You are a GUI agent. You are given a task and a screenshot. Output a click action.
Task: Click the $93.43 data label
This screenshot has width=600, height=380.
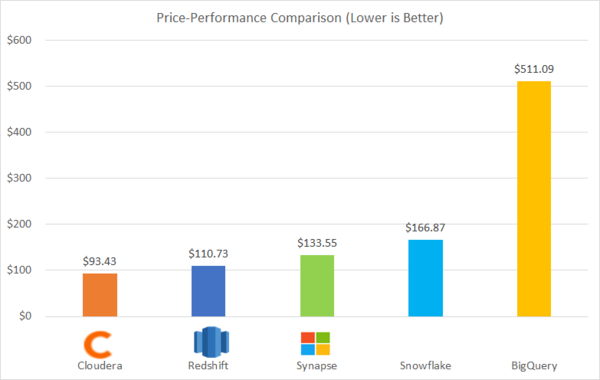(99, 261)
